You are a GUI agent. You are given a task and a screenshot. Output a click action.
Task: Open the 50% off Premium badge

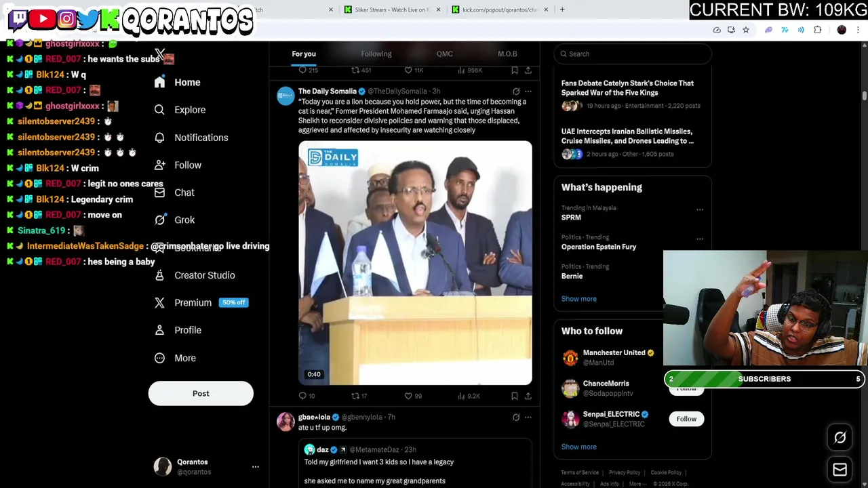click(x=233, y=302)
